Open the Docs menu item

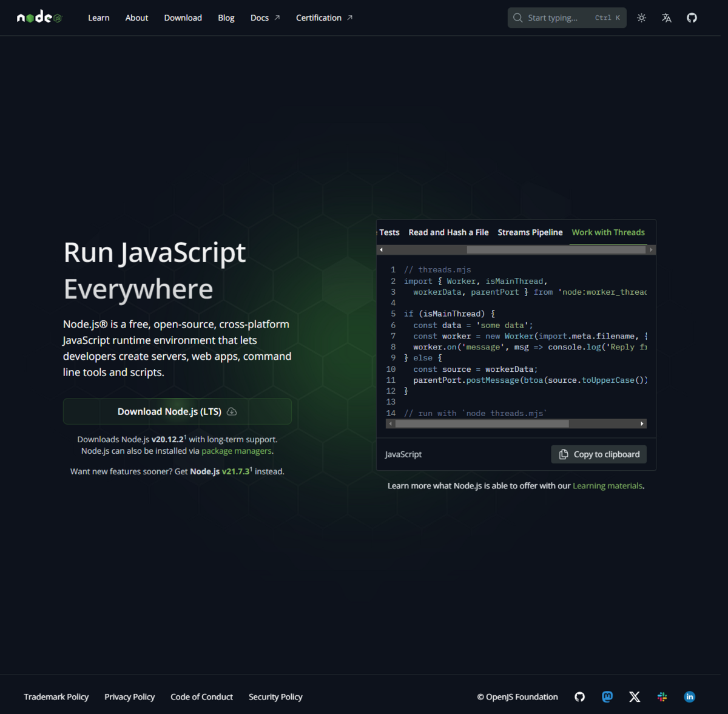point(260,18)
